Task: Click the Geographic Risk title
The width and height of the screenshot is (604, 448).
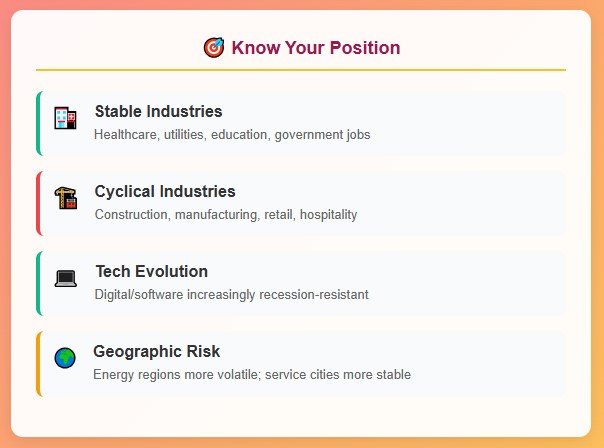Action: [x=156, y=351]
